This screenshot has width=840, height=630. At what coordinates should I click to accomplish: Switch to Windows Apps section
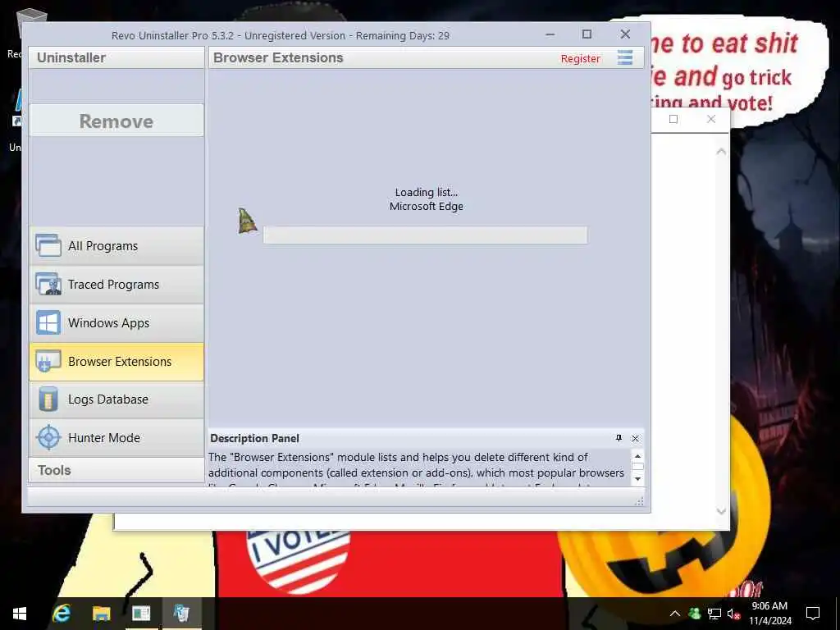(x=116, y=323)
